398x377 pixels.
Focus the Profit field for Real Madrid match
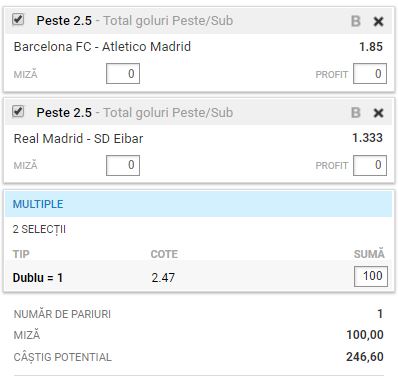point(370,165)
